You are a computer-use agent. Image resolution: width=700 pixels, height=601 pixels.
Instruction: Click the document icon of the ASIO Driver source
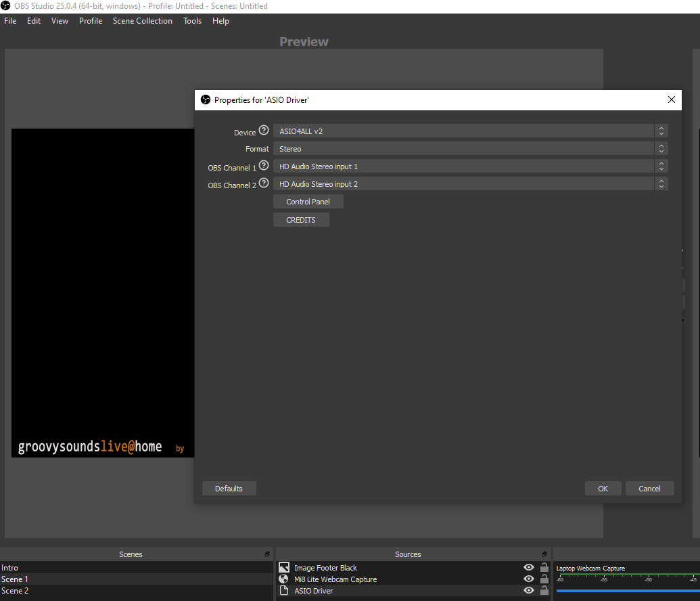click(x=284, y=590)
